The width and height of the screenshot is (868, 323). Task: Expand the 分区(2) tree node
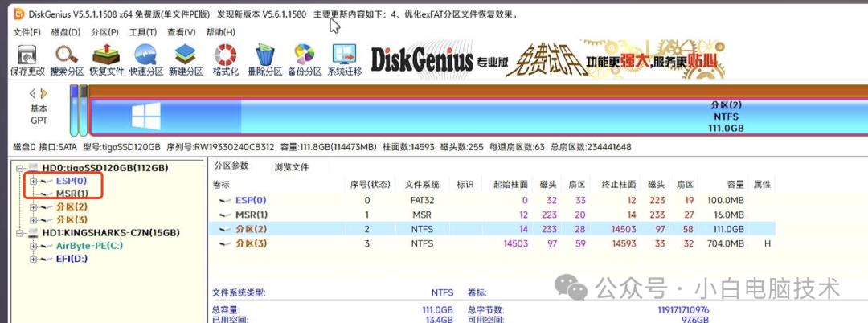(33, 206)
